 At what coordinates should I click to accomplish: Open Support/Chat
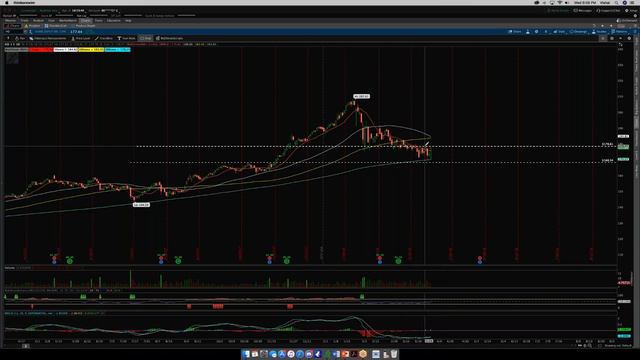click(x=609, y=11)
